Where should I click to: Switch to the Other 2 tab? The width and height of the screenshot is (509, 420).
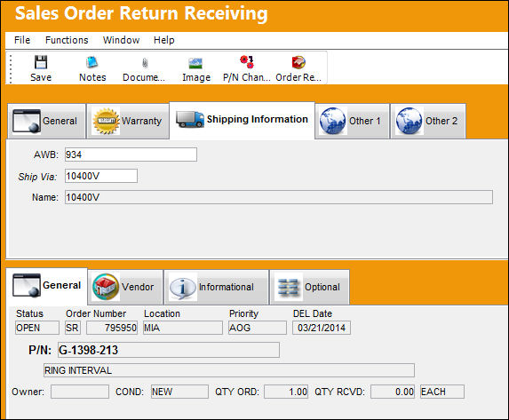(428, 122)
